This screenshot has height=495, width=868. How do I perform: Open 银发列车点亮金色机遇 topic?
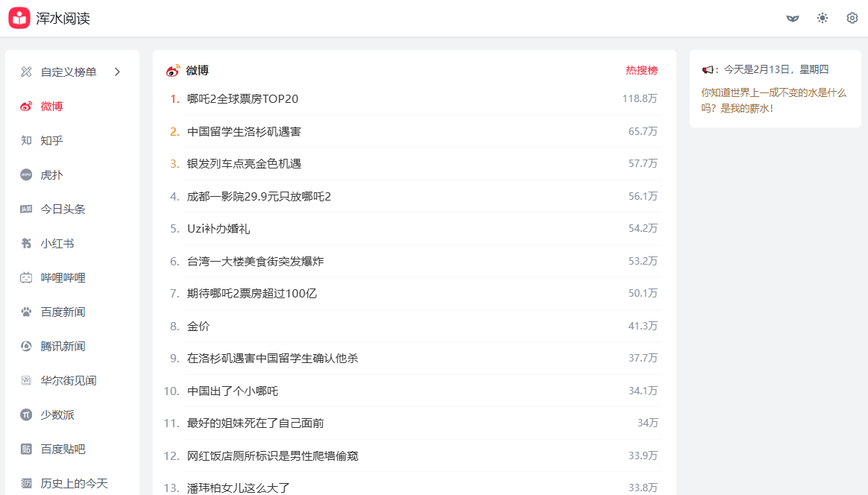click(x=244, y=164)
